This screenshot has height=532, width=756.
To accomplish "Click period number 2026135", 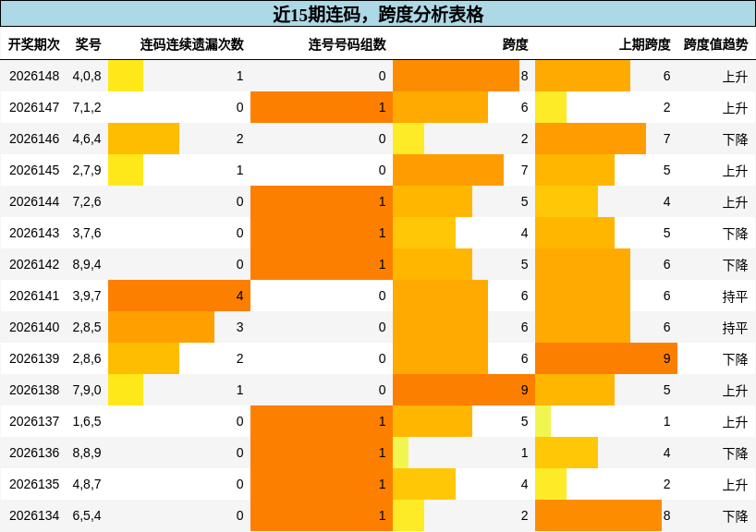I will click(x=34, y=484).
